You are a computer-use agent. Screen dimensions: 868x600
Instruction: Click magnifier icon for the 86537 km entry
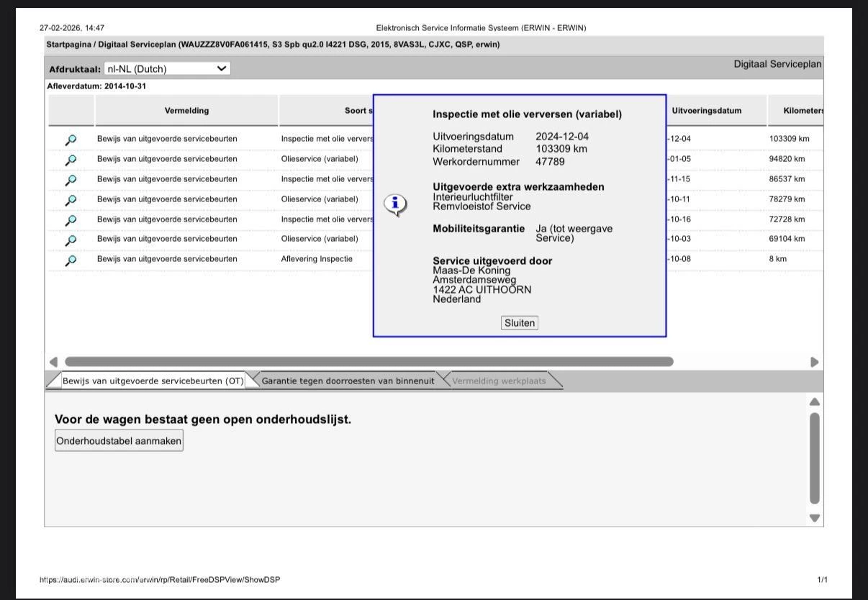(71, 180)
